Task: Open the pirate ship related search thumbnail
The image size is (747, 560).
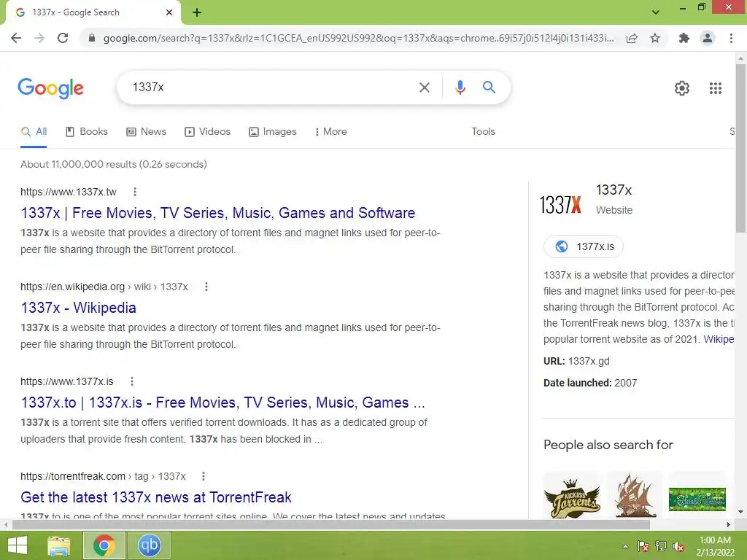Action: (634, 495)
